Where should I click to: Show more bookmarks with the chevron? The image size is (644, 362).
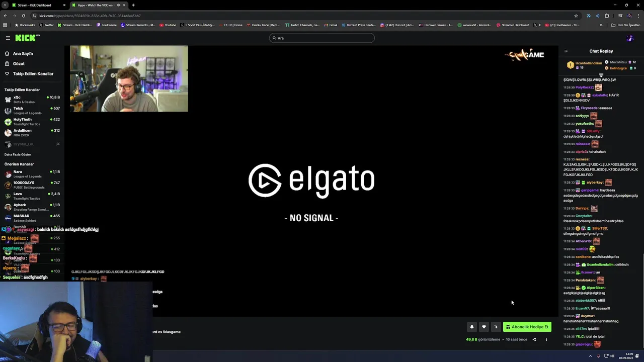[x=601, y=25]
